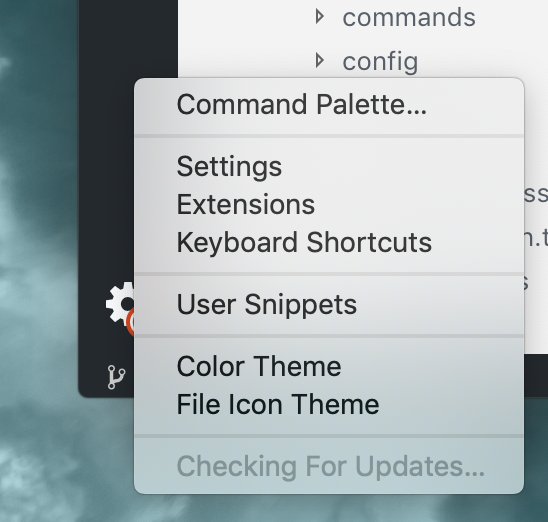Click the partially hidden file ending '.t'

pos(536,238)
